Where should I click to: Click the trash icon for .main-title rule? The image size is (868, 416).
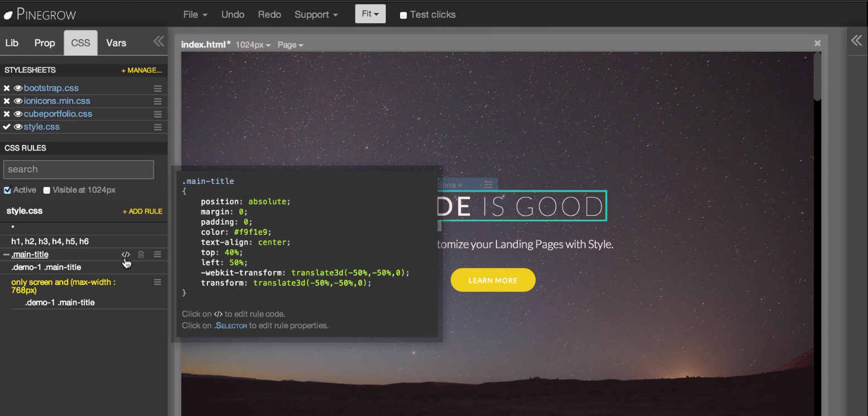(x=141, y=254)
